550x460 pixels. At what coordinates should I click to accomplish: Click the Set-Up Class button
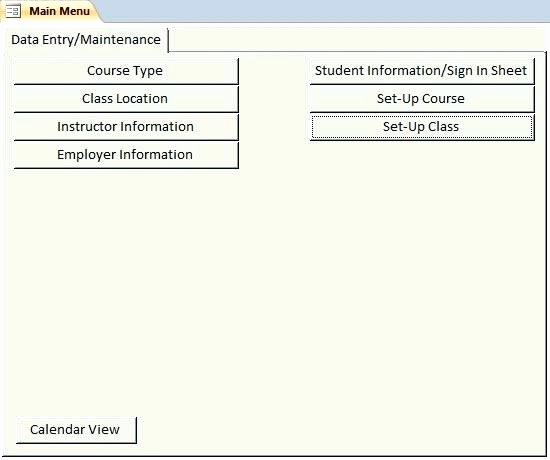click(x=422, y=127)
